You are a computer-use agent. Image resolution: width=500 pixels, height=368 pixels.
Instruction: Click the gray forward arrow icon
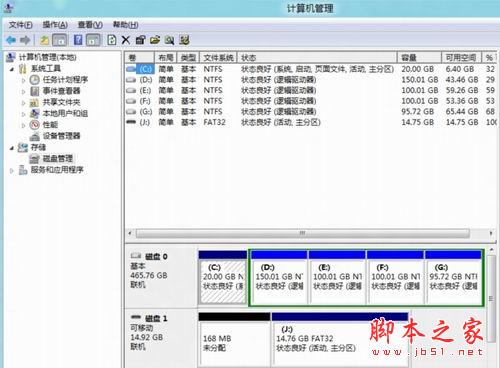click(x=25, y=40)
